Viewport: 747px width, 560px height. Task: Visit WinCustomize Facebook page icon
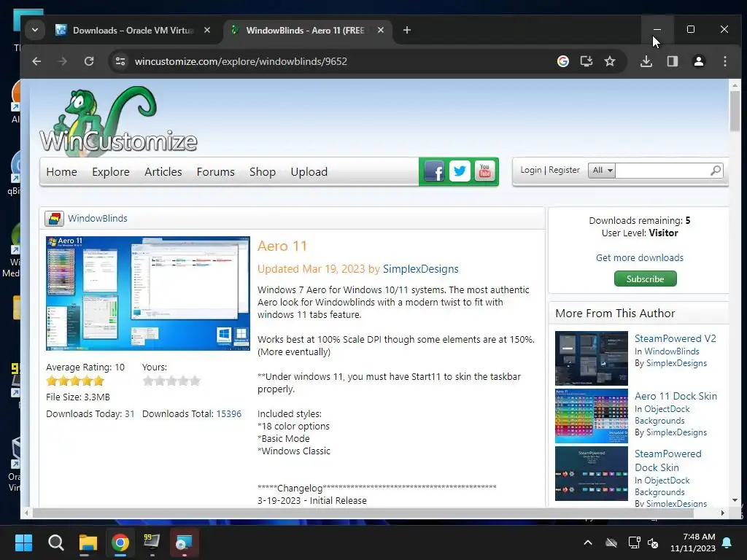click(434, 171)
